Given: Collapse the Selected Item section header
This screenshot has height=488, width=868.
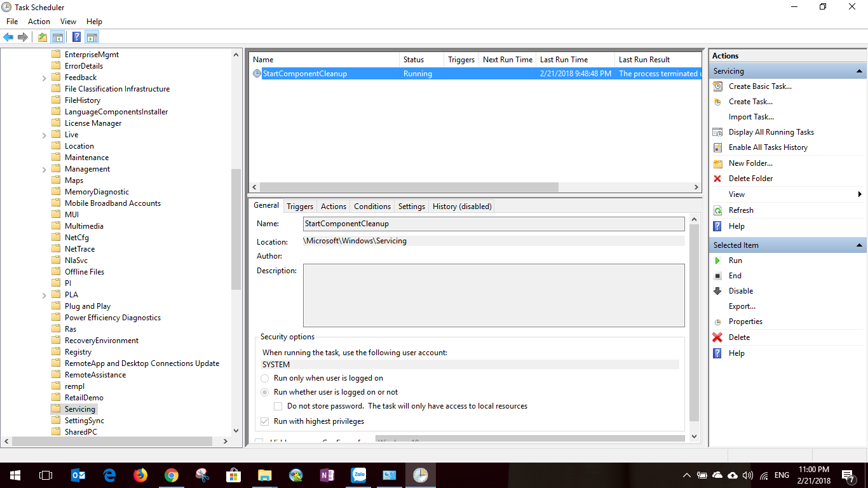Looking at the screenshot, I should pyautogui.click(x=859, y=245).
